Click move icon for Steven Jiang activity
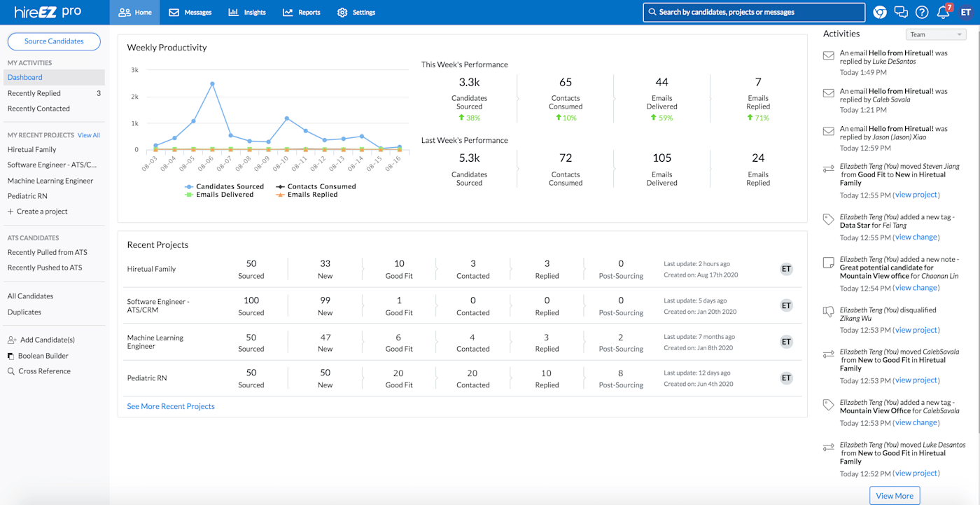980x505 pixels. pos(829,168)
